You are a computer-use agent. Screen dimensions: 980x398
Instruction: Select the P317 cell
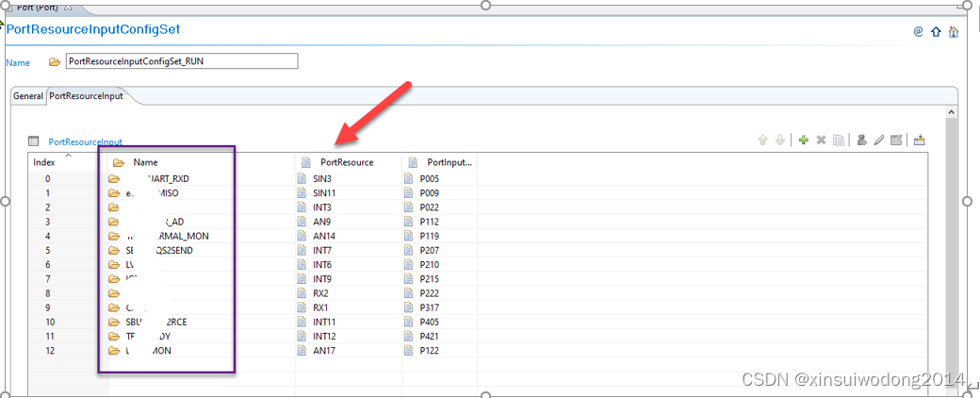point(430,307)
